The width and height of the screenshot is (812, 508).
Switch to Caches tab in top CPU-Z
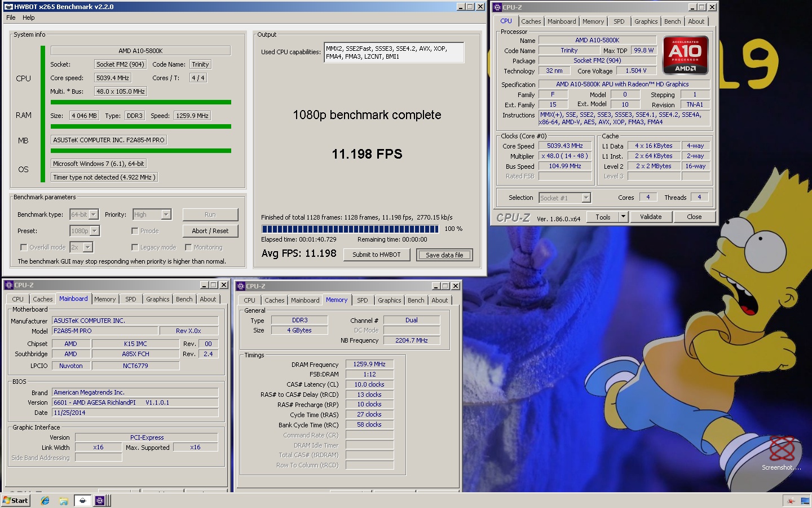(x=531, y=21)
